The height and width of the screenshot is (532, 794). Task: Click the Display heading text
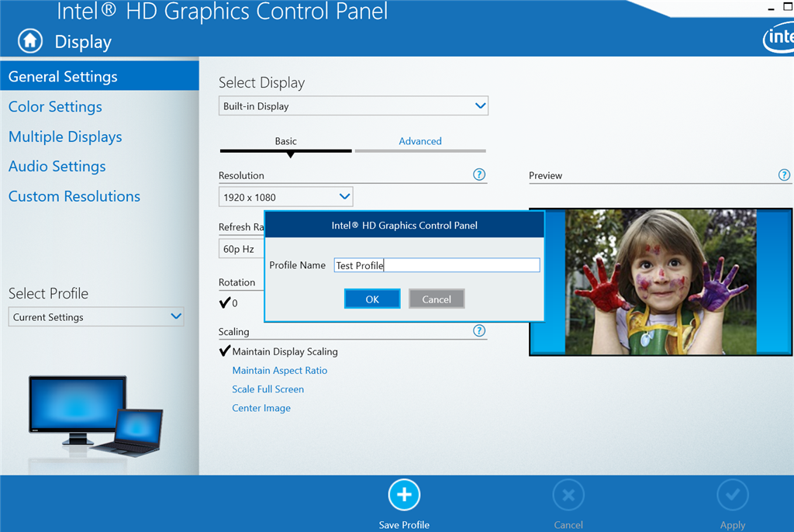83,42
